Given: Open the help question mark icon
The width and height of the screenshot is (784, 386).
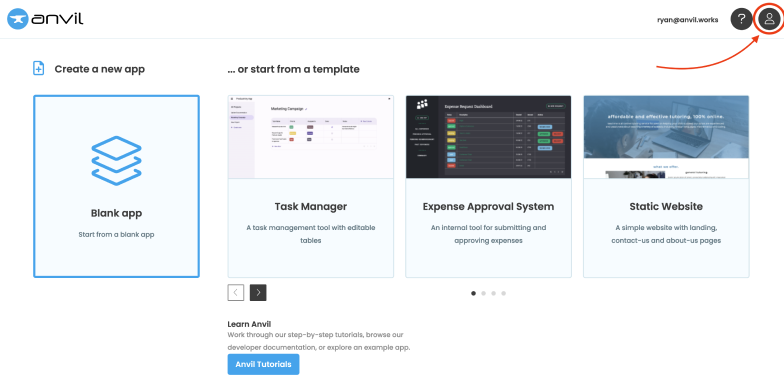Looking at the screenshot, I should pyautogui.click(x=742, y=20).
